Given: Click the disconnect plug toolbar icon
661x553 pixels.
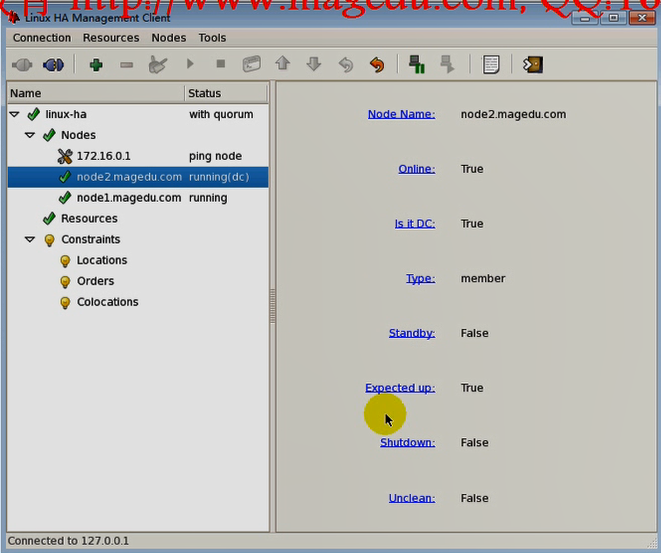Looking at the screenshot, I should coord(53,65).
